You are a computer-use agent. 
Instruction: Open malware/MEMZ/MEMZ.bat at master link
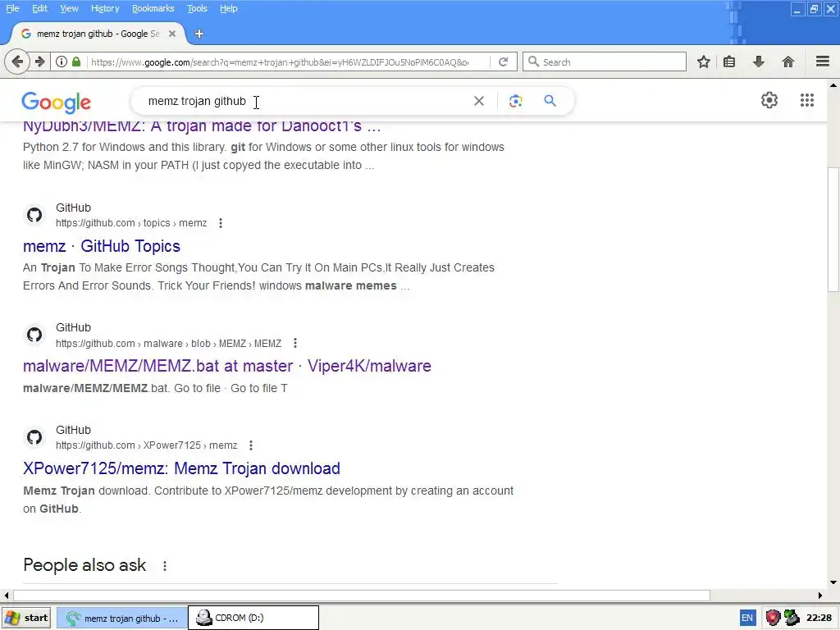click(227, 366)
